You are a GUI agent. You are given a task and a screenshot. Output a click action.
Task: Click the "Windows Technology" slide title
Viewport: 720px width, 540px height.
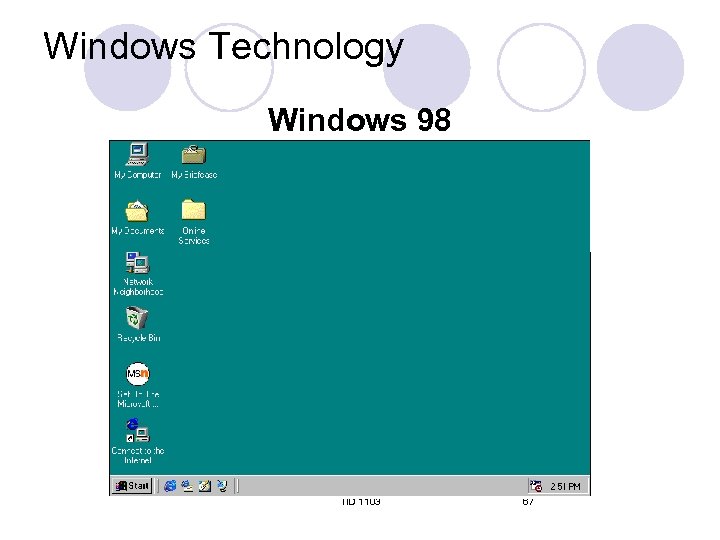click(x=223, y=47)
